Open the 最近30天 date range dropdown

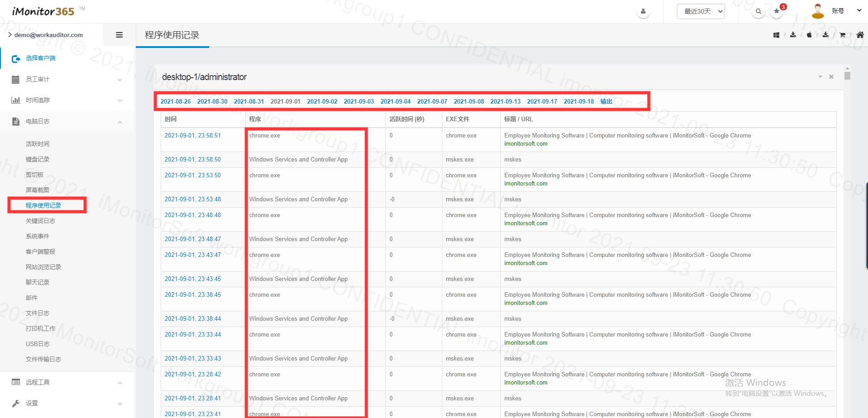(700, 11)
